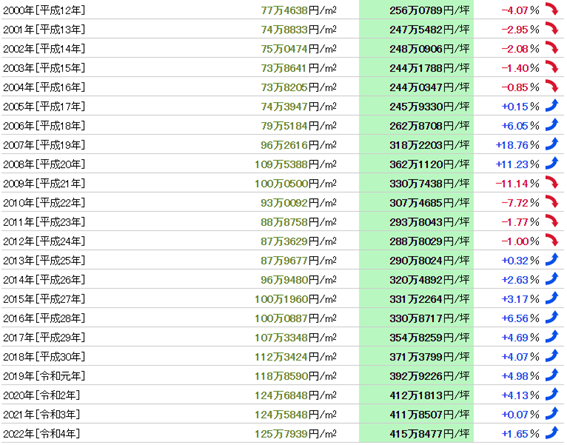Select the 2007年[平成19年] row label

44,145
